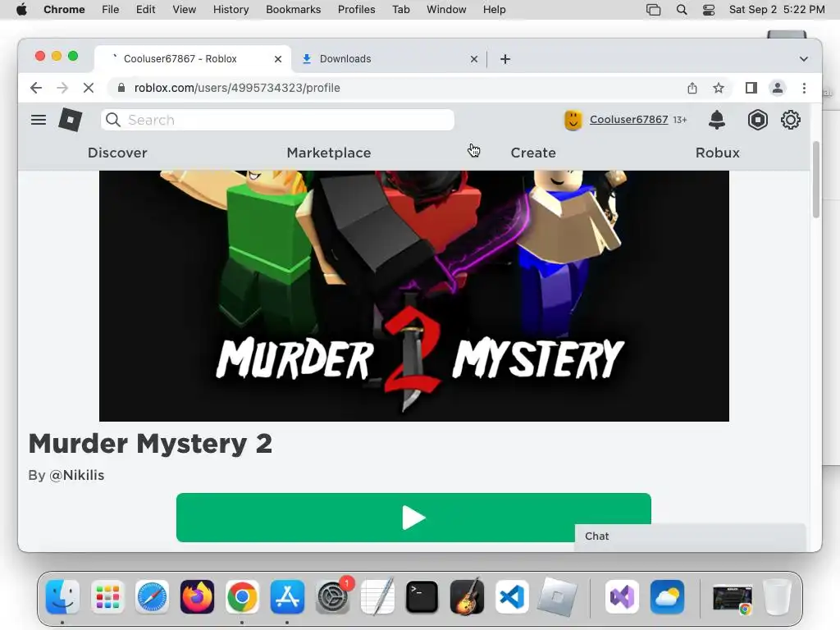This screenshot has width=840, height=630.
Task: Open GarageBand from the Dock
Action: point(467,597)
